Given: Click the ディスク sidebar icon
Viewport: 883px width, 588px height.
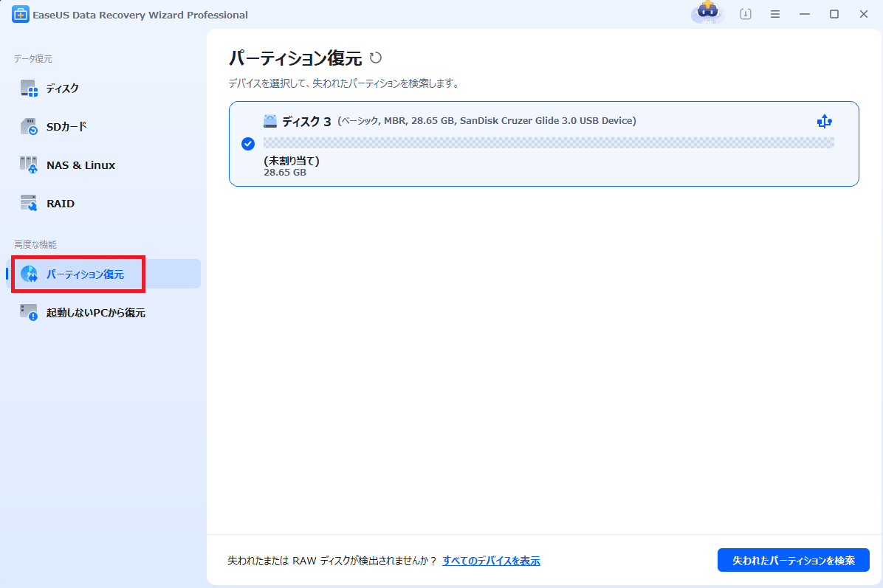Looking at the screenshot, I should [x=29, y=89].
